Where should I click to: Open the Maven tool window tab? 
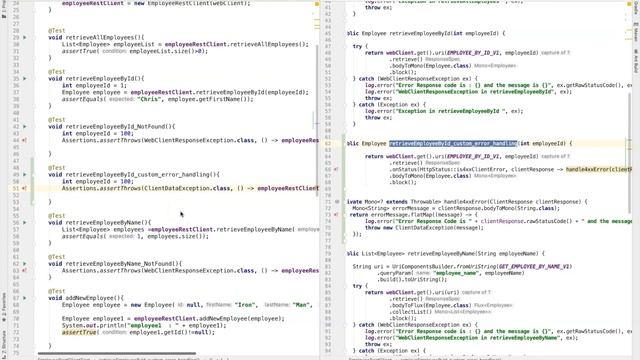click(636, 31)
